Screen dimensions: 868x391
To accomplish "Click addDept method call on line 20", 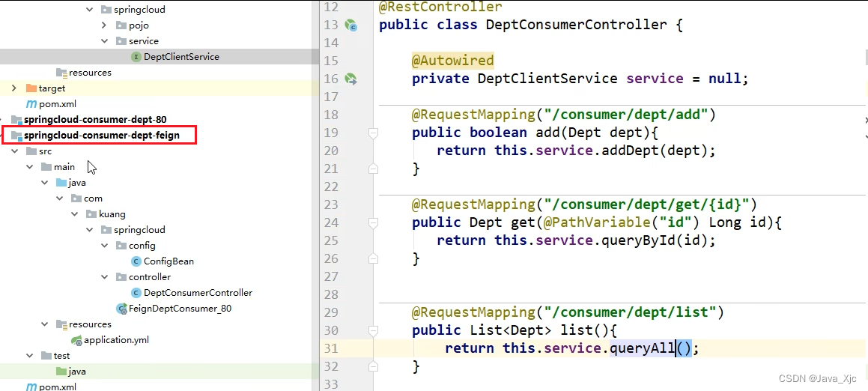I will pos(630,151).
